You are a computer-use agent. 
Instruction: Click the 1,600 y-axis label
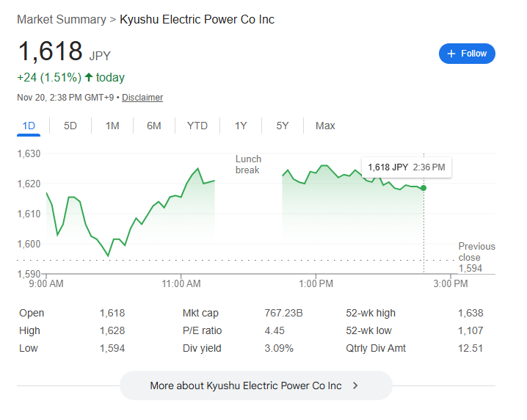pyautogui.click(x=29, y=244)
